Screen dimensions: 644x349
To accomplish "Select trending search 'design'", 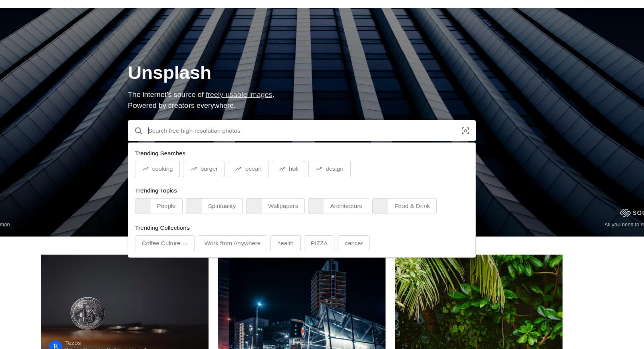I will pos(329,169).
